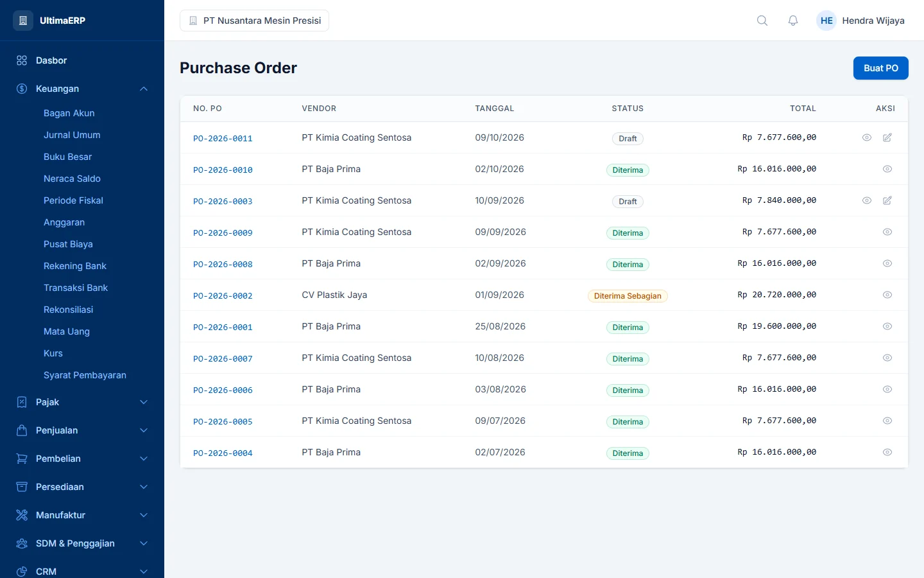View PO-2026-0006 using the eye icon
The height and width of the screenshot is (578, 924).
click(x=887, y=389)
